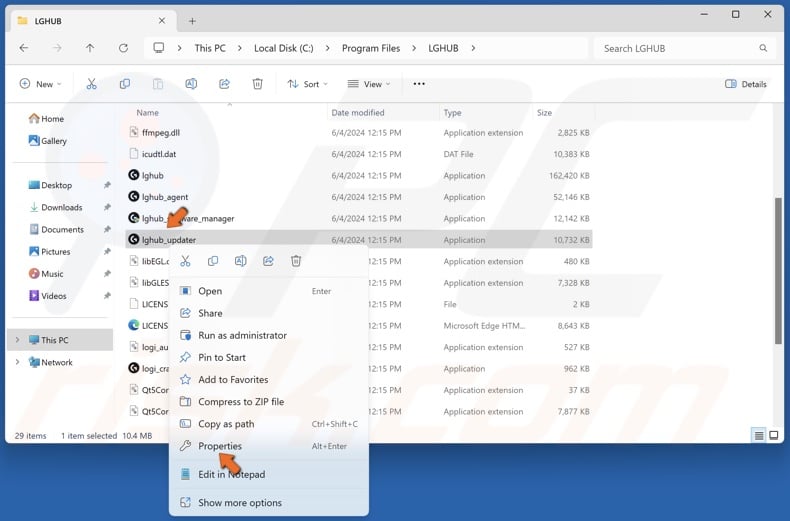790x521 pixels.
Task: Select Show more options
Action: click(239, 503)
